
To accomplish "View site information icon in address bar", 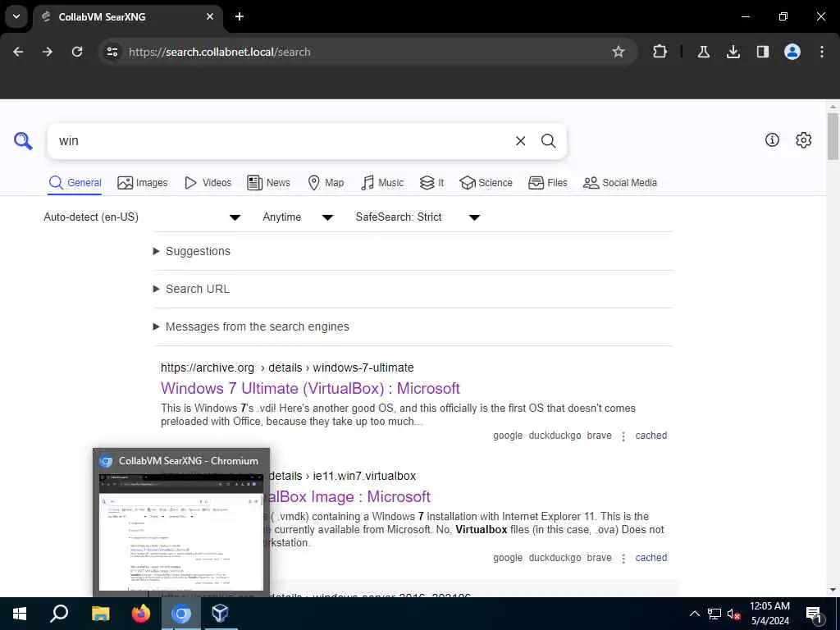I will tap(112, 52).
